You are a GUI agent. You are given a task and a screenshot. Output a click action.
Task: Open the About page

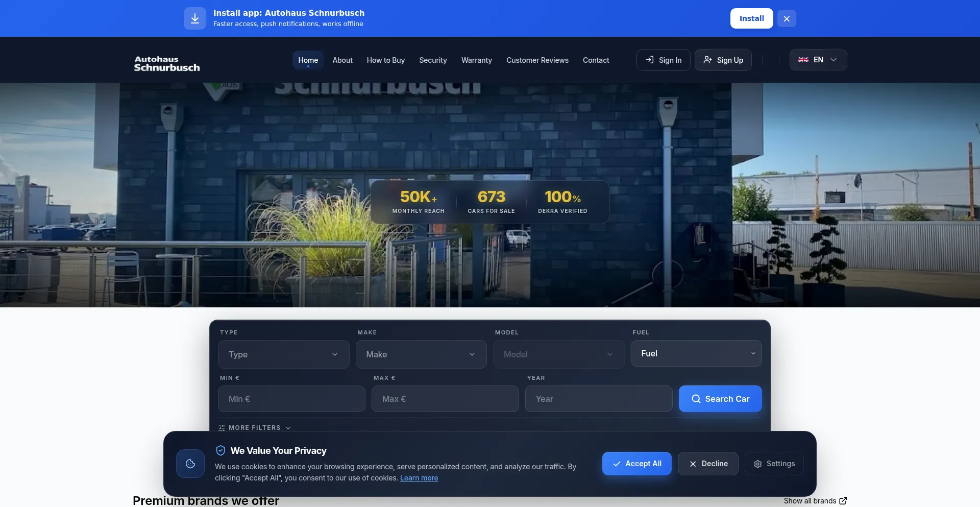(342, 60)
